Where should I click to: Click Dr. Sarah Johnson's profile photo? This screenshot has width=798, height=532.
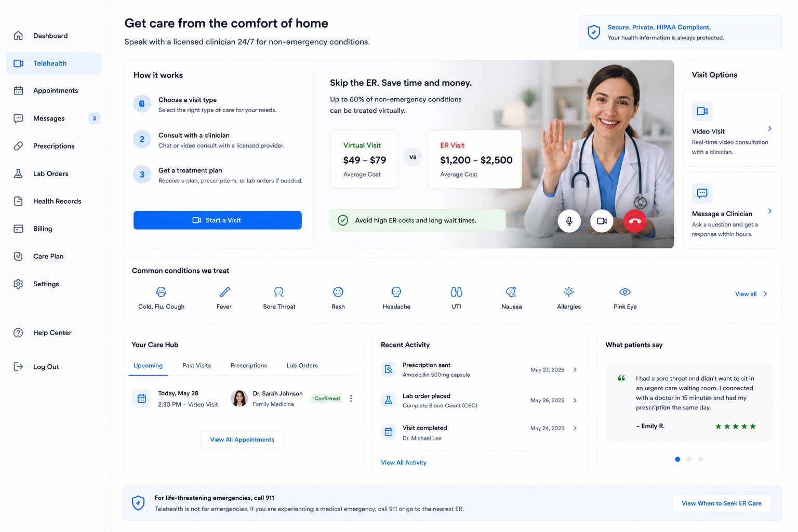239,398
